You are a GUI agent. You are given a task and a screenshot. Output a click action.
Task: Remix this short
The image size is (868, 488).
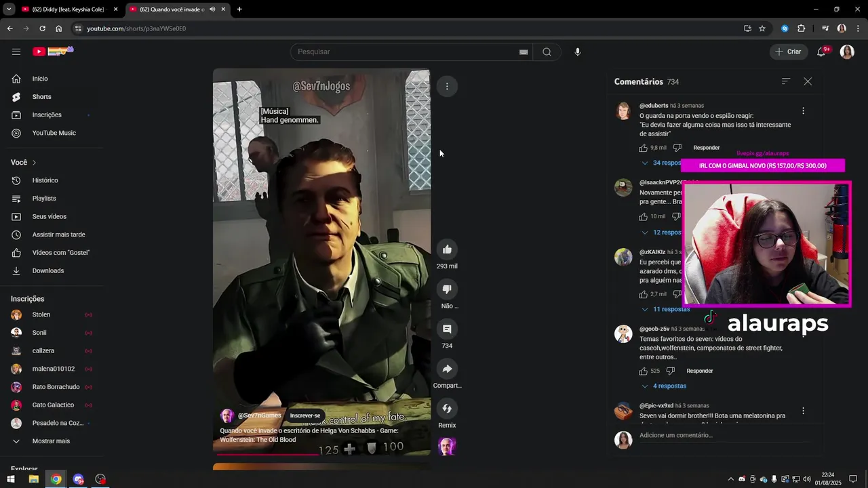tap(447, 408)
